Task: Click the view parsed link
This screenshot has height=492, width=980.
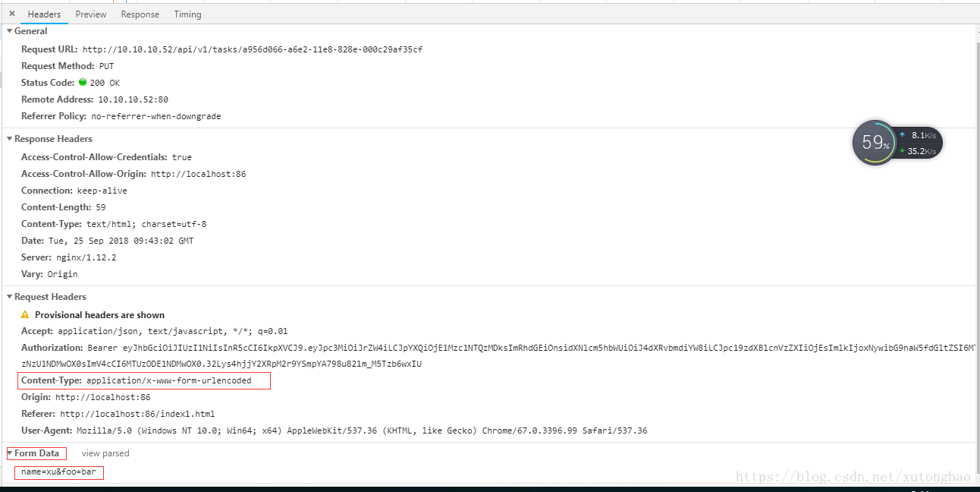Action: point(105,453)
